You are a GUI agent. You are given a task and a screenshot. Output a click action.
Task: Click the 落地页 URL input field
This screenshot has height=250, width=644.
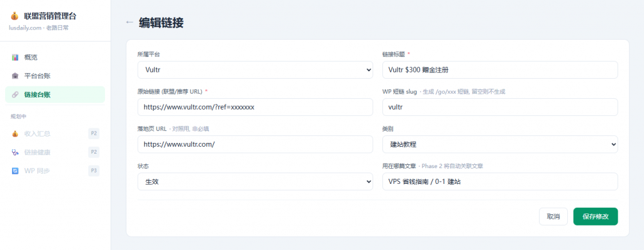click(x=255, y=144)
